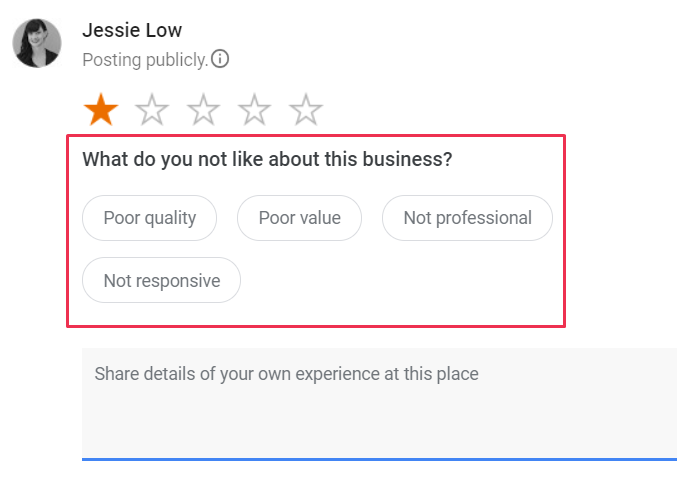The height and width of the screenshot is (477, 696).
Task: Click the word 'business' in the question
Action: (410, 159)
